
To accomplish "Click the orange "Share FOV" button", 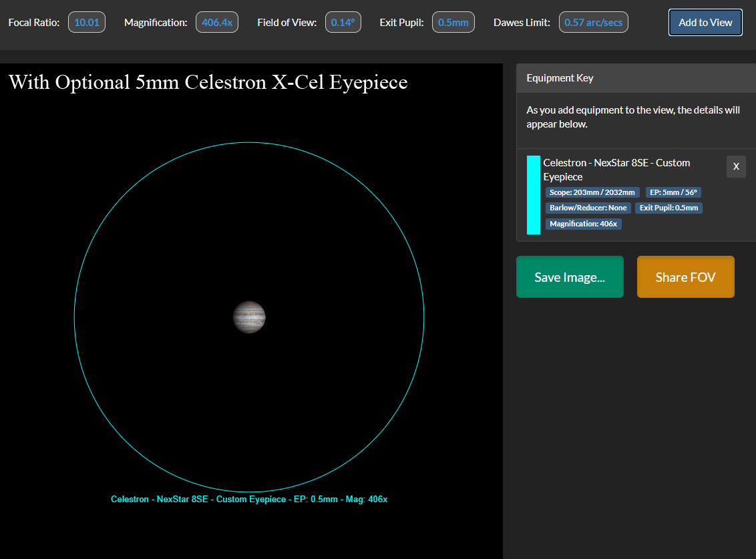I will [x=685, y=276].
